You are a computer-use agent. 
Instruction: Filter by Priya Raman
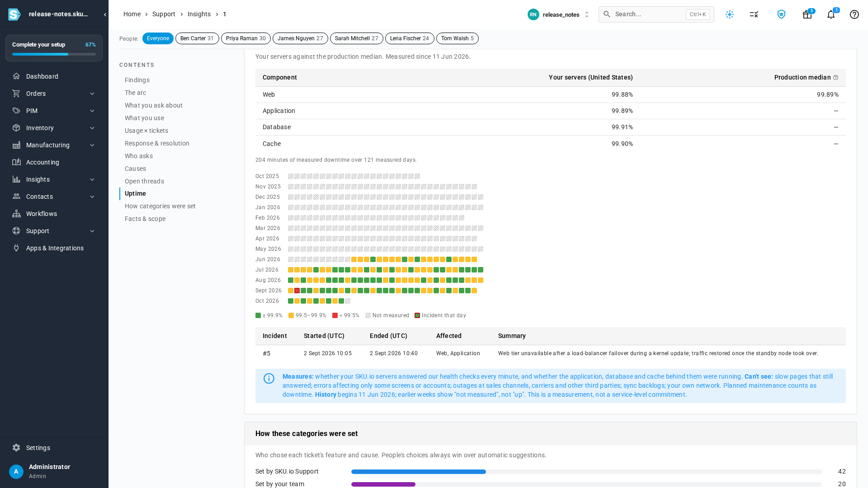tap(246, 38)
